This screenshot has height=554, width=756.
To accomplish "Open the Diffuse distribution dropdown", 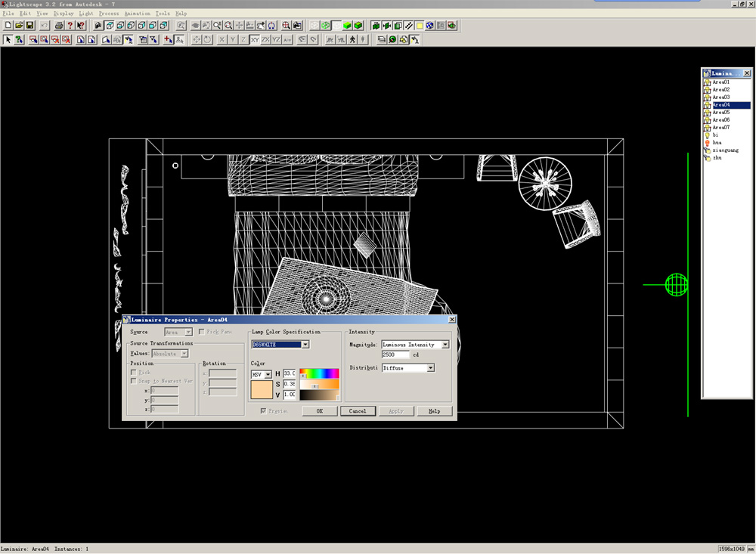I will tap(431, 368).
